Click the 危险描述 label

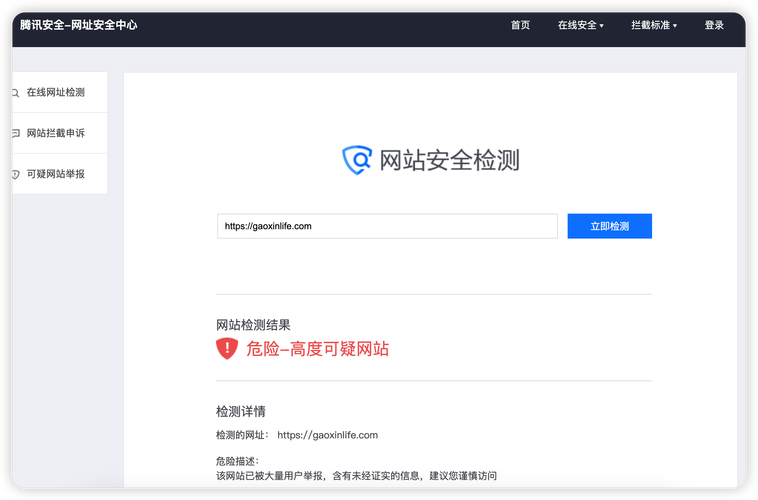pyautogui.click(x=237, y=461)
